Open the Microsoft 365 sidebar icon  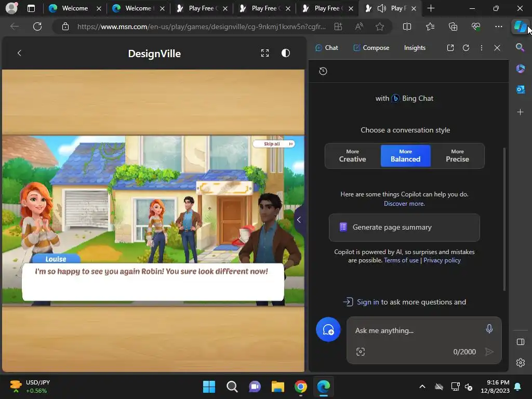tap(520, 69)
